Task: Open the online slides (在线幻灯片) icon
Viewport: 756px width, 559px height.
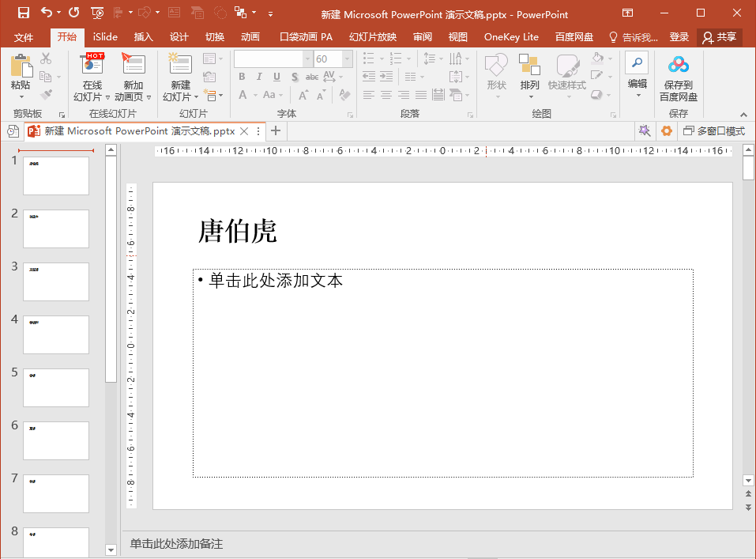Action: pos(92,66)
